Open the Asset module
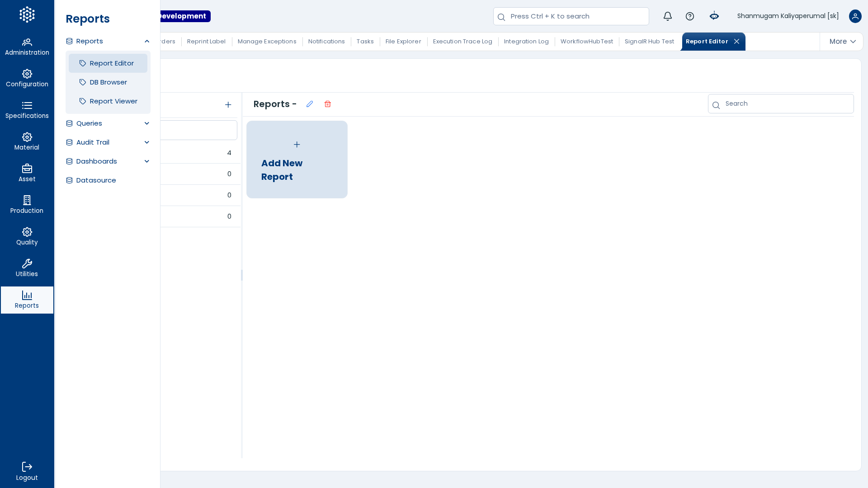Viewport: 868px width, 488px height. [27, 174]
